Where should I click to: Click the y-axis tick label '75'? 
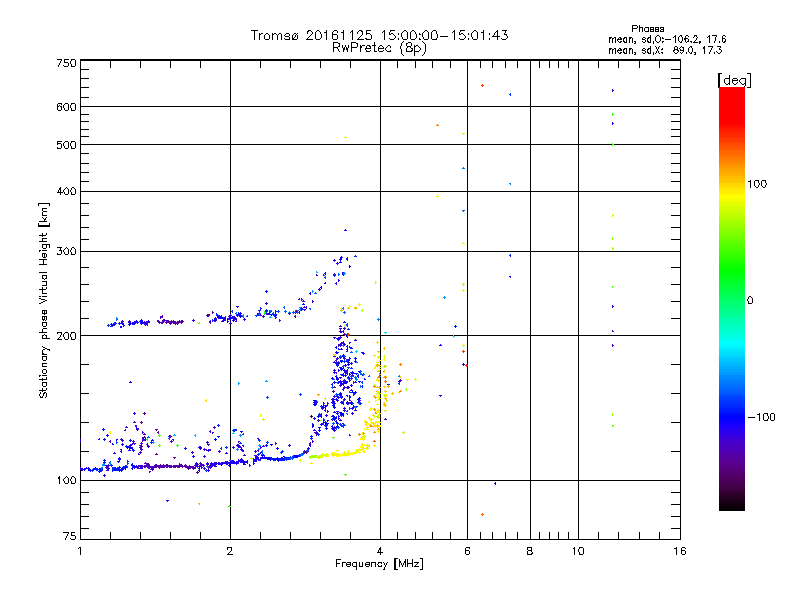click(x=70, y=536)
